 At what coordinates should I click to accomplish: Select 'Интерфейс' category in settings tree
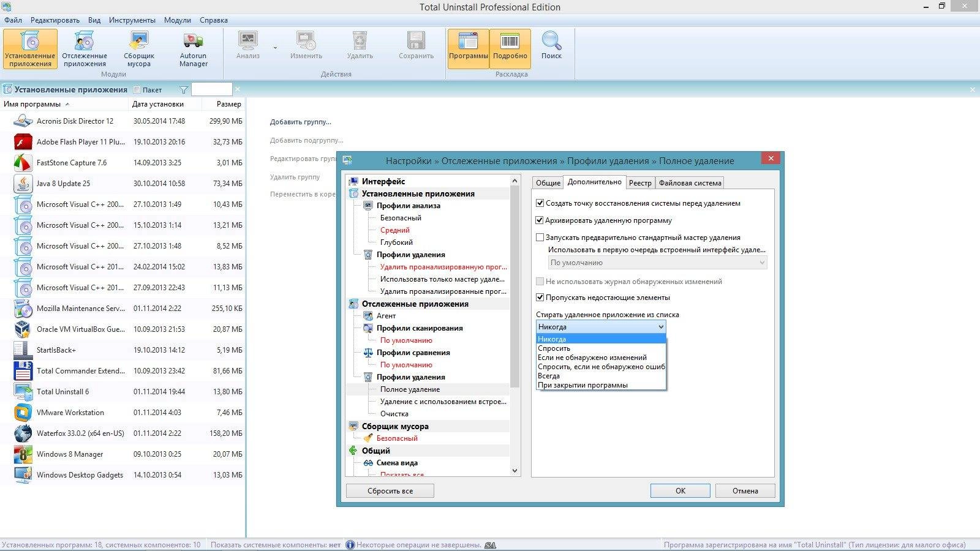click(x=383, y=181)
